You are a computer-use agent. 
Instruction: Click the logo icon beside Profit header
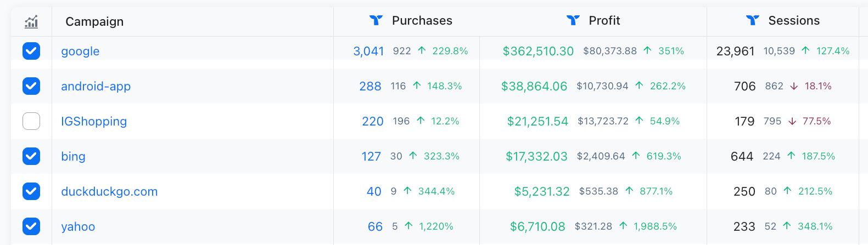573,20
